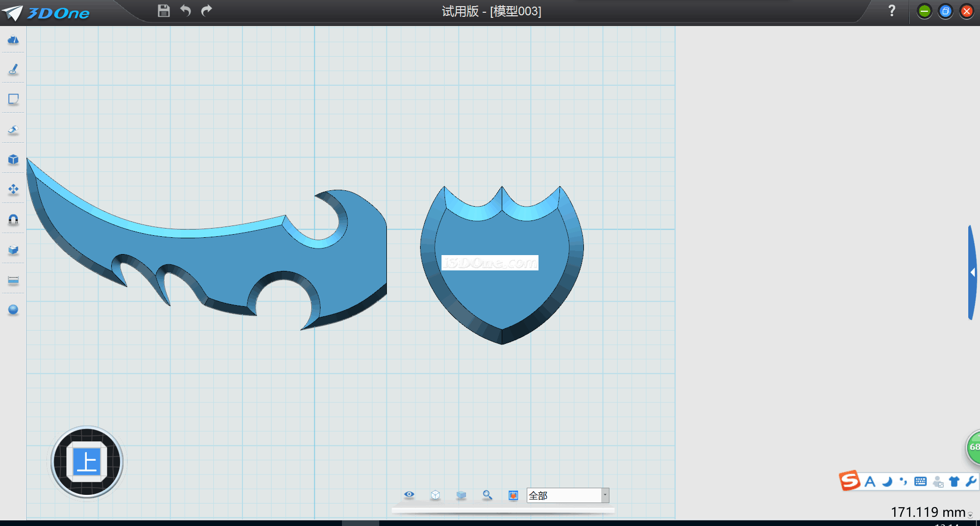Redo the undone action

pyautogui.click(x=207, y=11)
